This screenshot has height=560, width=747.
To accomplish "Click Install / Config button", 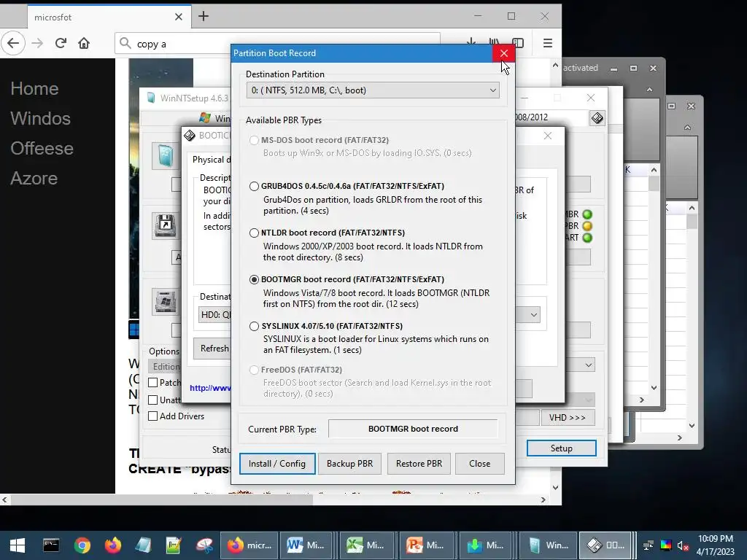I will coord(276,464).
